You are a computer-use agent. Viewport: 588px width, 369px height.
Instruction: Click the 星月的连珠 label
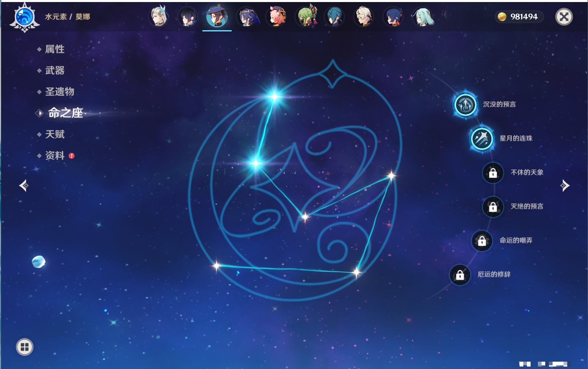point(516,138)
